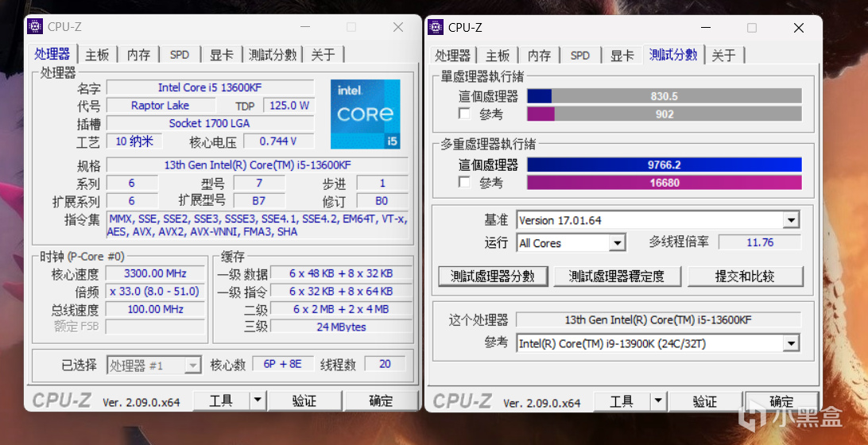Click the 測試處理器分數 button
The height and width of the screenshot is (445, 868).
click(x=493, y=277)
